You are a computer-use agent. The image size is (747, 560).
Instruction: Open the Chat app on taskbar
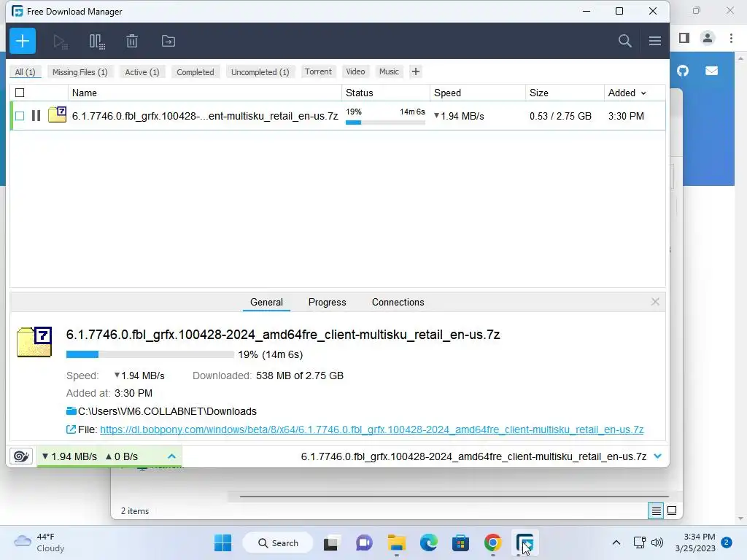[x=364, y=542]
